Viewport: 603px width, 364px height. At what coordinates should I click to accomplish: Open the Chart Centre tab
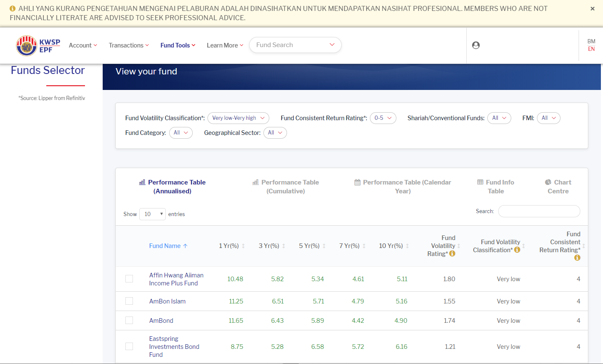558,187
